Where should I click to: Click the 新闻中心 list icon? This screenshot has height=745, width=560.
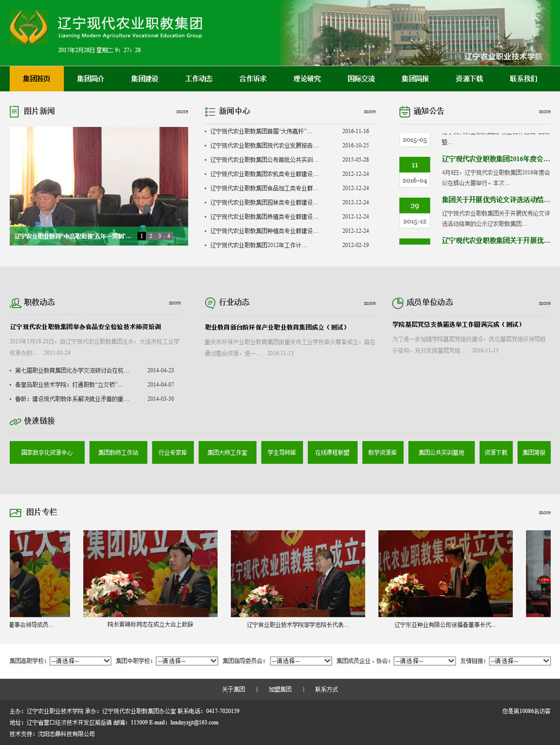point(210,111)
